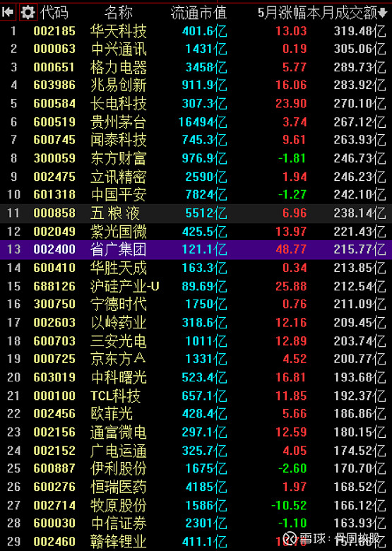
Task: Click stock code 002185
Action: point(54,31)
